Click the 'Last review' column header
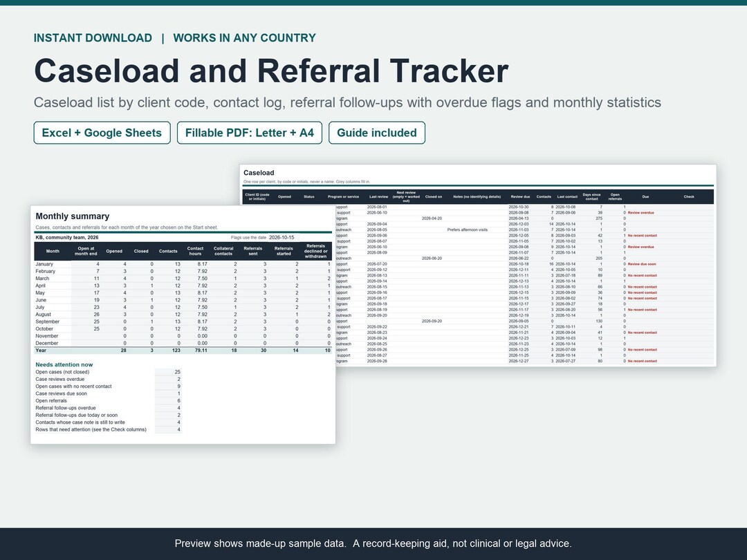The height and width of the screenshot is (560, 747). (x=379, y=196)
